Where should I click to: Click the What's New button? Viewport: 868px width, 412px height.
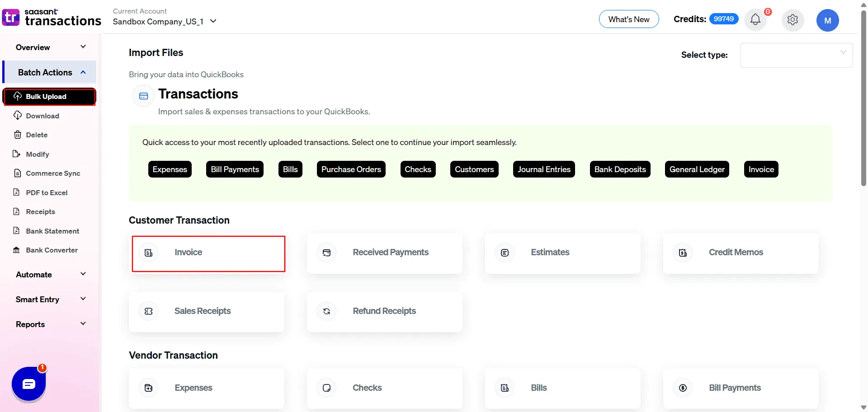tap(629, 19)
